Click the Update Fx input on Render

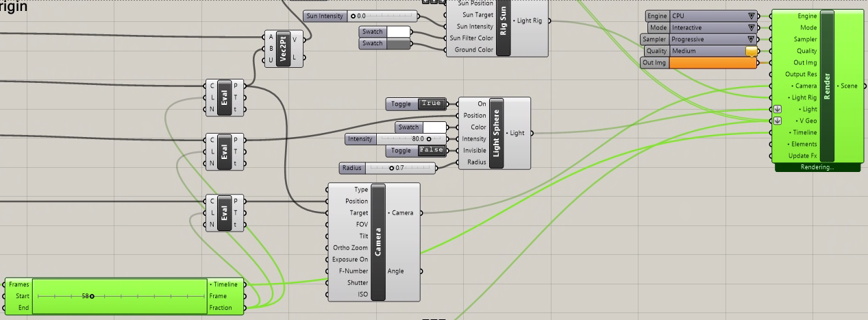[x=803, y=156]
